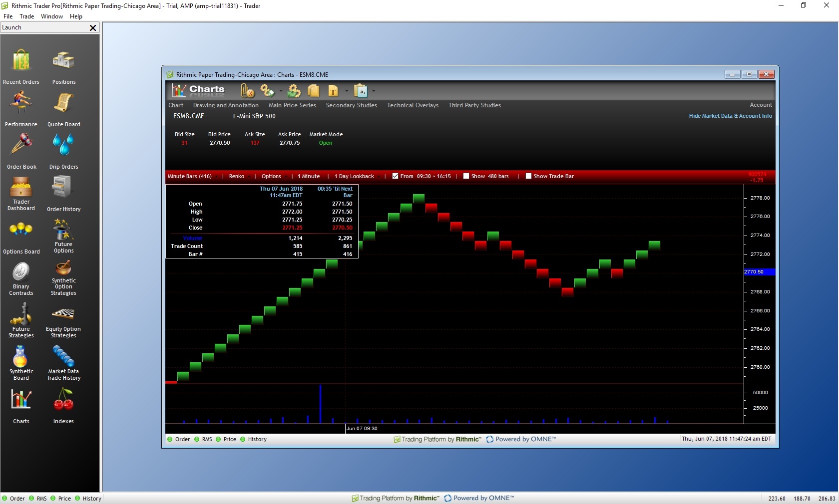Open the Trader Dashboard
The height and width of the screenshot is (504, 839).
[21, 194]
